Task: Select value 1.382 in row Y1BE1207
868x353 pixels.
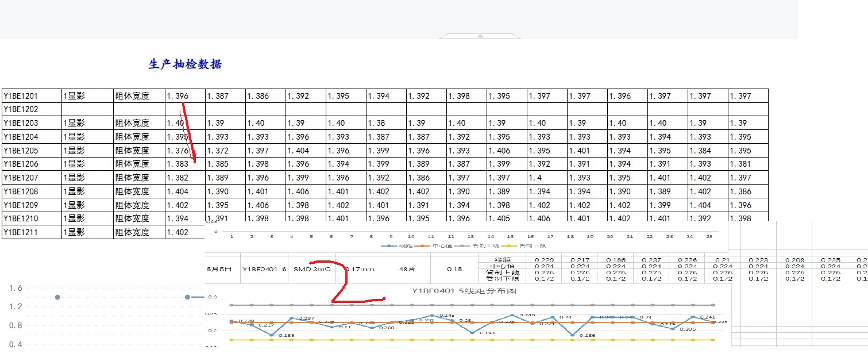Action: pyautogui.click(x=178, y=178)
